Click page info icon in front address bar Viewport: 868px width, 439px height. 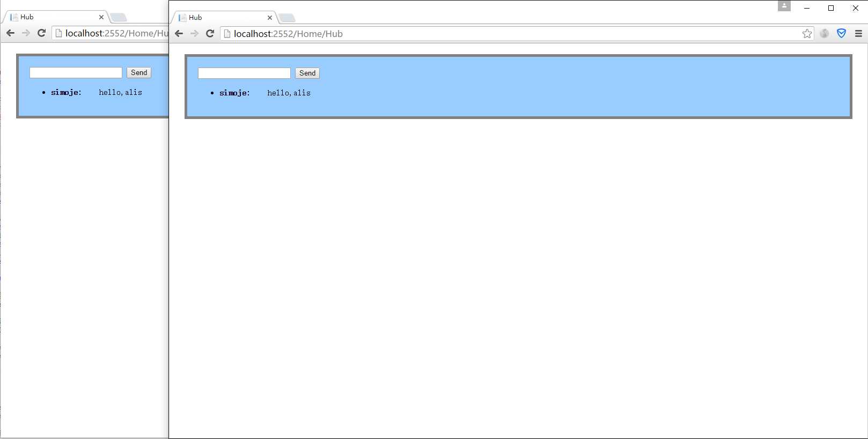point(227,34)
